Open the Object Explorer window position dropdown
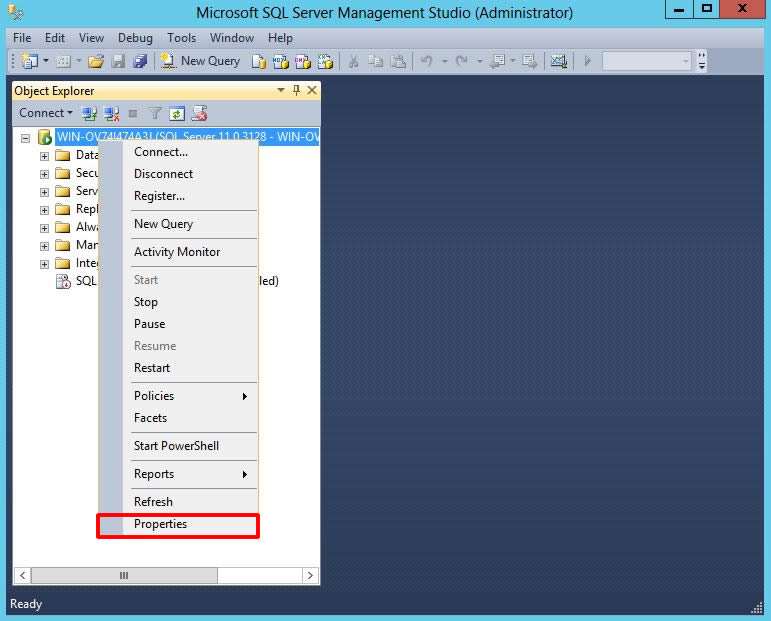This screenshot has height=621, width=771. 281,90
